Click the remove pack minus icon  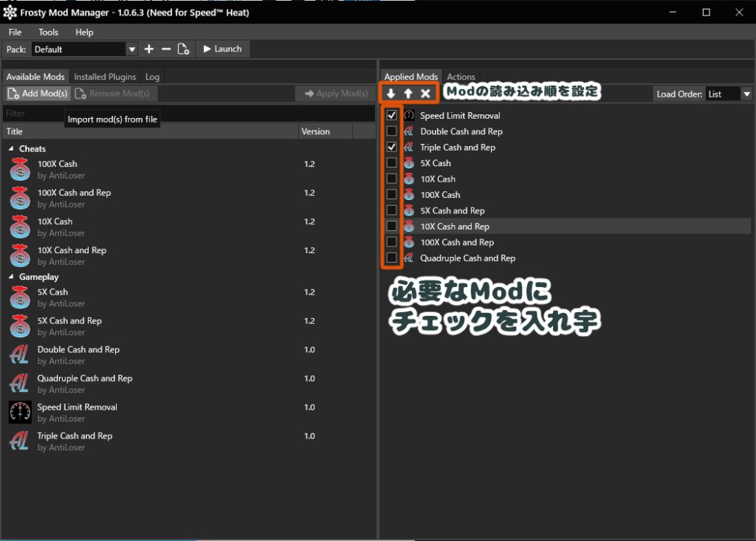166,49
